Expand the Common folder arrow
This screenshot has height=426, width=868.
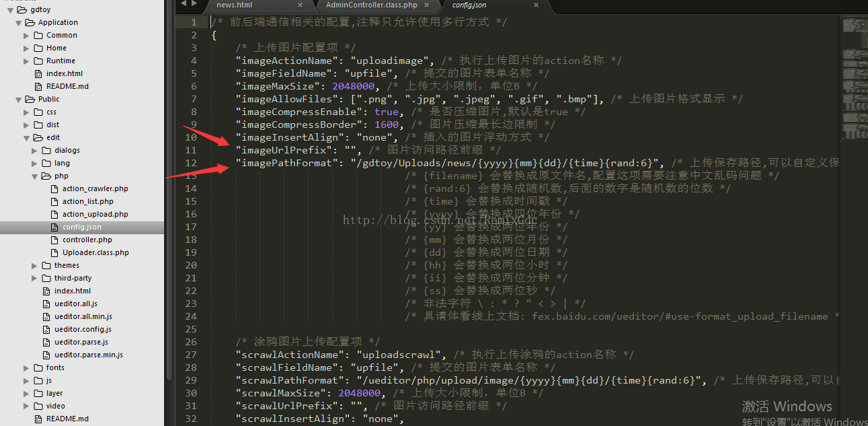coord(26,35)
